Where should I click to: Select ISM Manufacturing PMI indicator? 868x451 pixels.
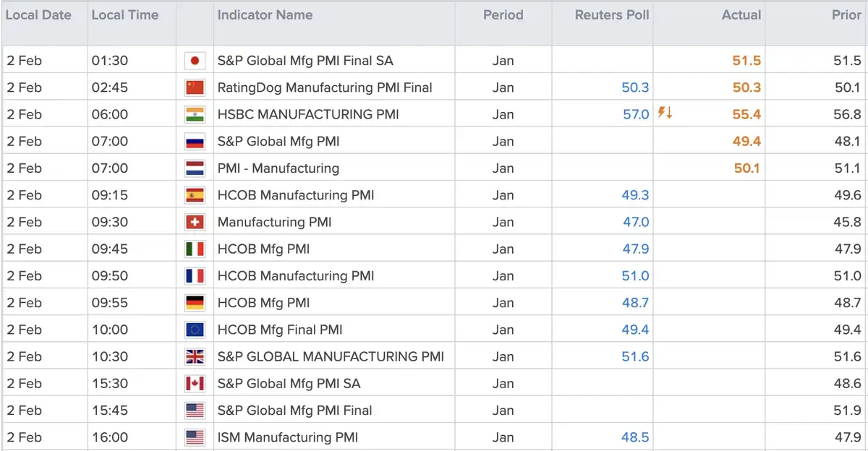[288, 437]
